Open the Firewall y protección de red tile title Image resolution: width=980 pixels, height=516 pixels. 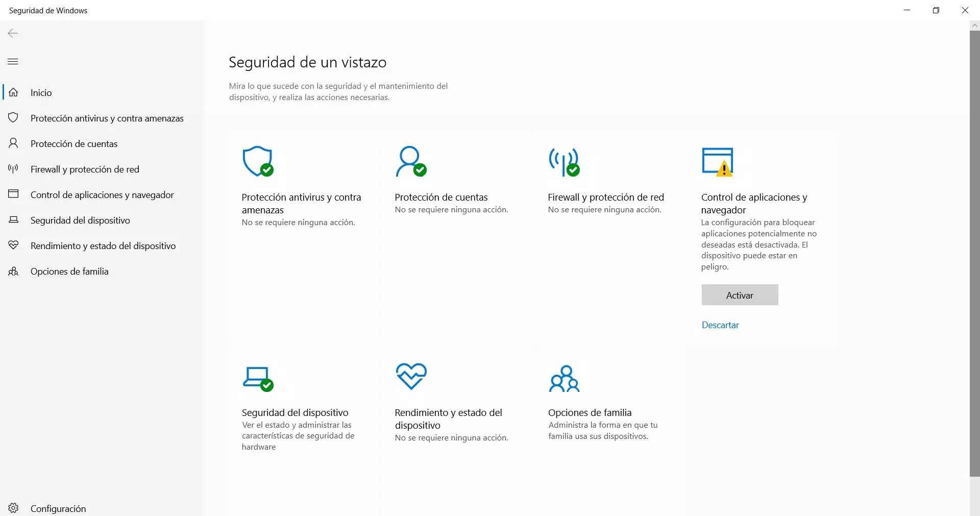coord(606,197)
